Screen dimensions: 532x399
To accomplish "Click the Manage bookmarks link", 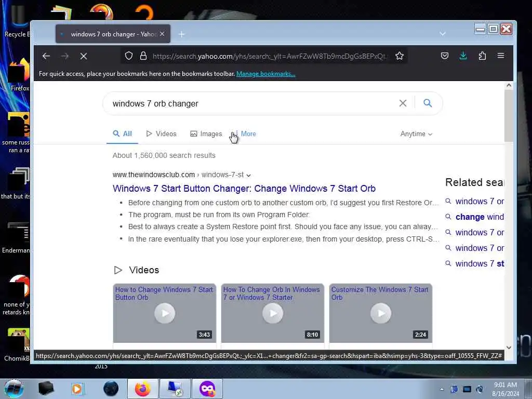I will pos(265,74).
